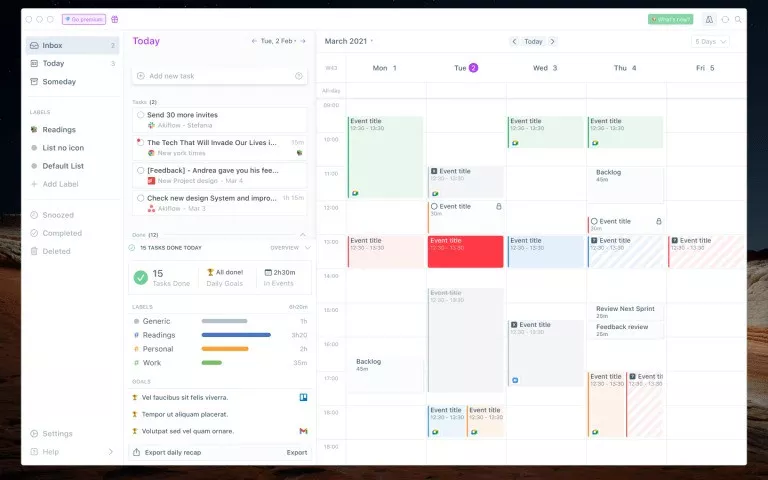Click the What's new button
Image resolution: width=768 pixels, height=480 pixels.
(671, 20)
